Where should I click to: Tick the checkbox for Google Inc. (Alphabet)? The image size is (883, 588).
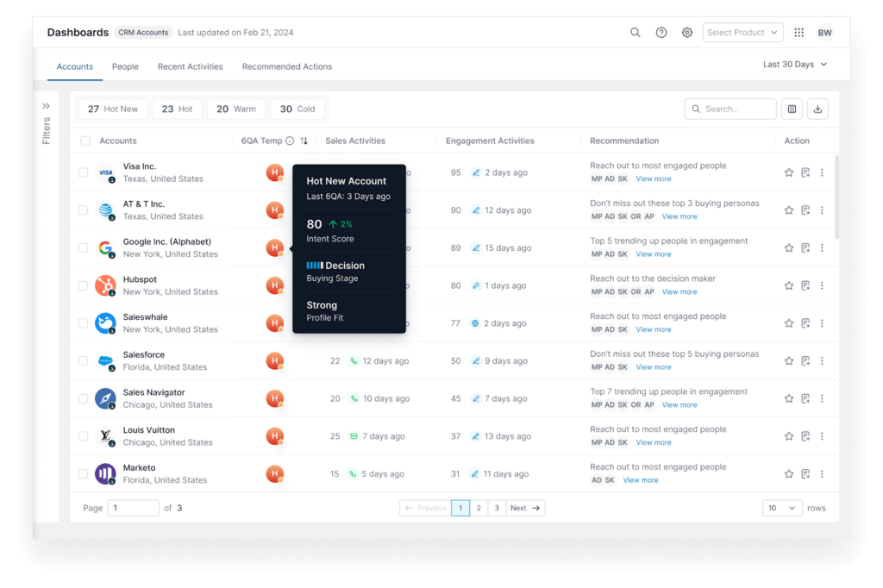(x=84, y=248)
